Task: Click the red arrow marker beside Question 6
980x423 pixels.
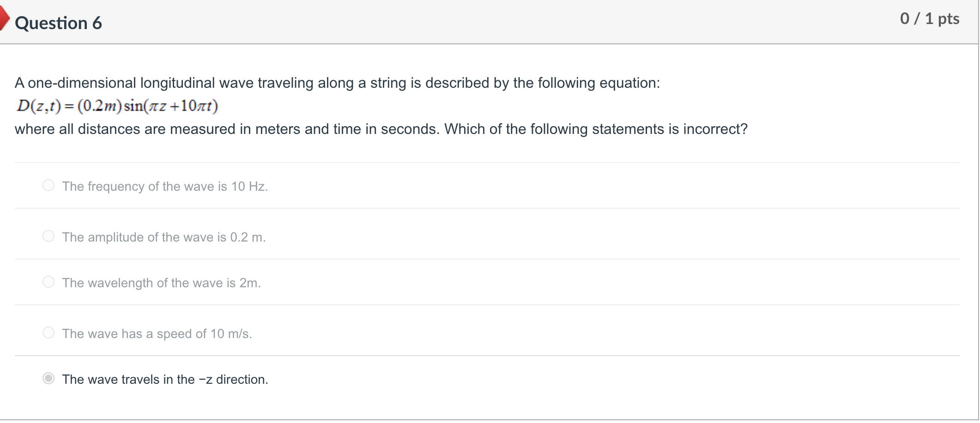Action: click(x=5, y=18)
